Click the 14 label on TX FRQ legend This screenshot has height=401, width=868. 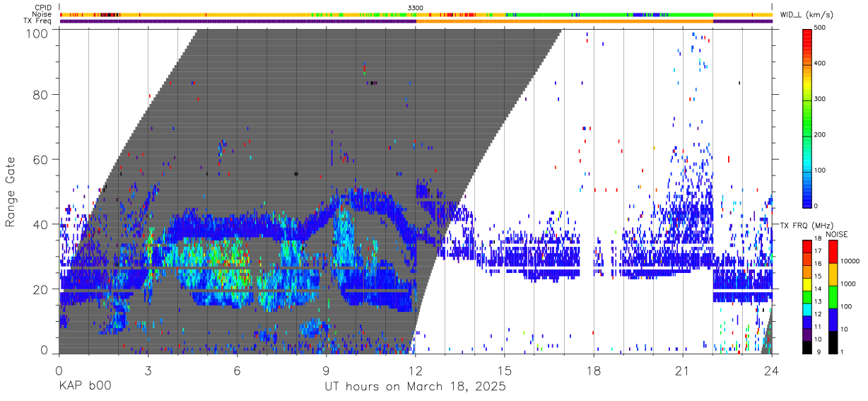(818, 289)
